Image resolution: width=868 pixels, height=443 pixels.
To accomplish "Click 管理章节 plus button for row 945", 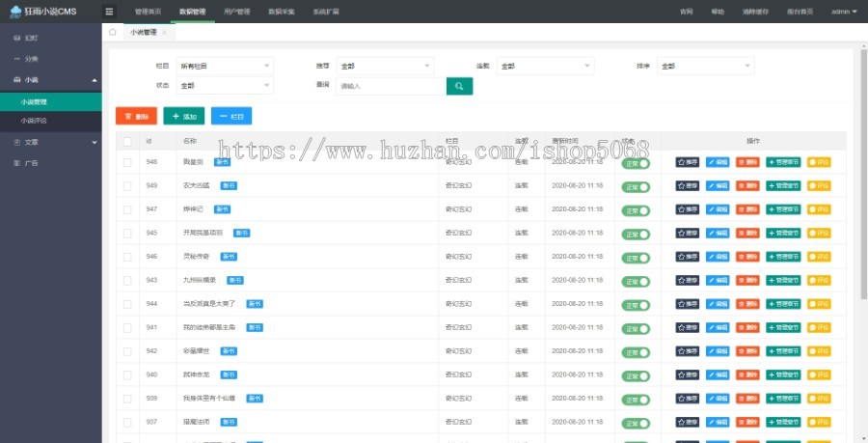I will point(783,233).
